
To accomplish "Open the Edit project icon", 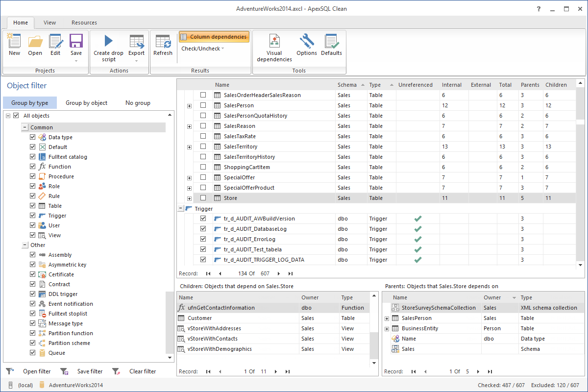I will click(x=55, y=45).
